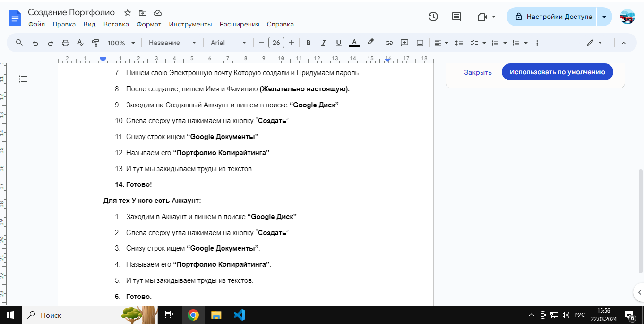Open the user account avatar
The width and height of the screenshot is (644, 324).
pos(627,17)
